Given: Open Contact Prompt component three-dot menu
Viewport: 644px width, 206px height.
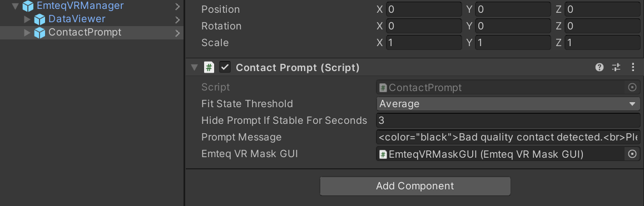Looking at the screenshot, I should [633, 68].
